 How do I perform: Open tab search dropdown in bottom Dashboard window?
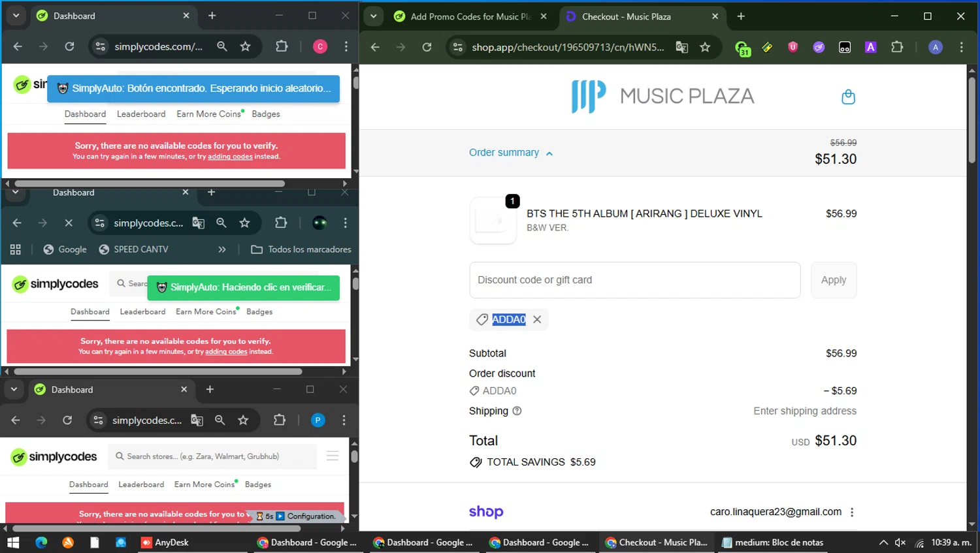point(14,389)
